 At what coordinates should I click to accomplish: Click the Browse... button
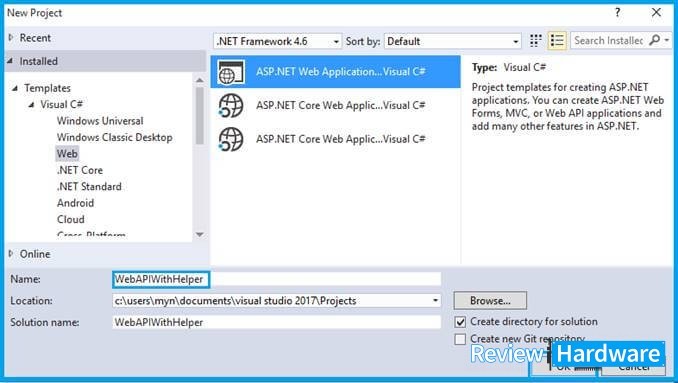click(490, 300)
